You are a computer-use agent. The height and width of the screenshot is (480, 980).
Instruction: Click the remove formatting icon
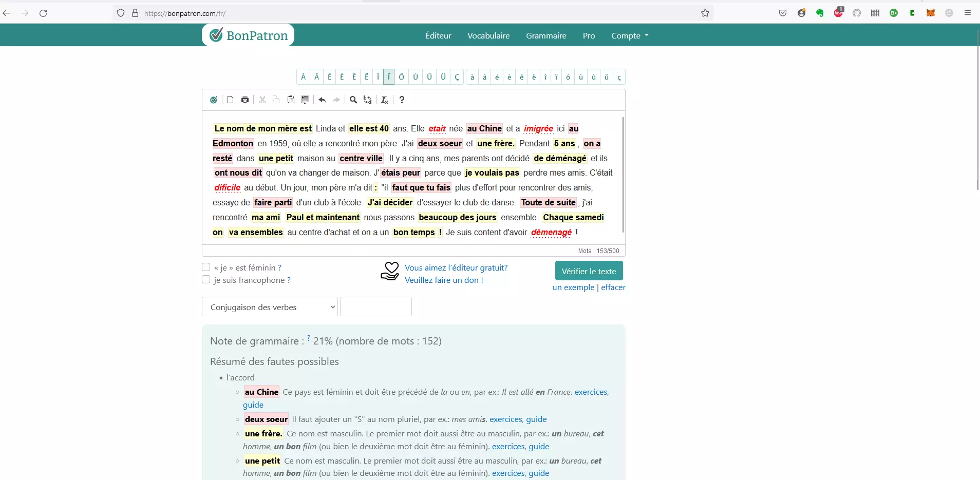tap(385, 100)
